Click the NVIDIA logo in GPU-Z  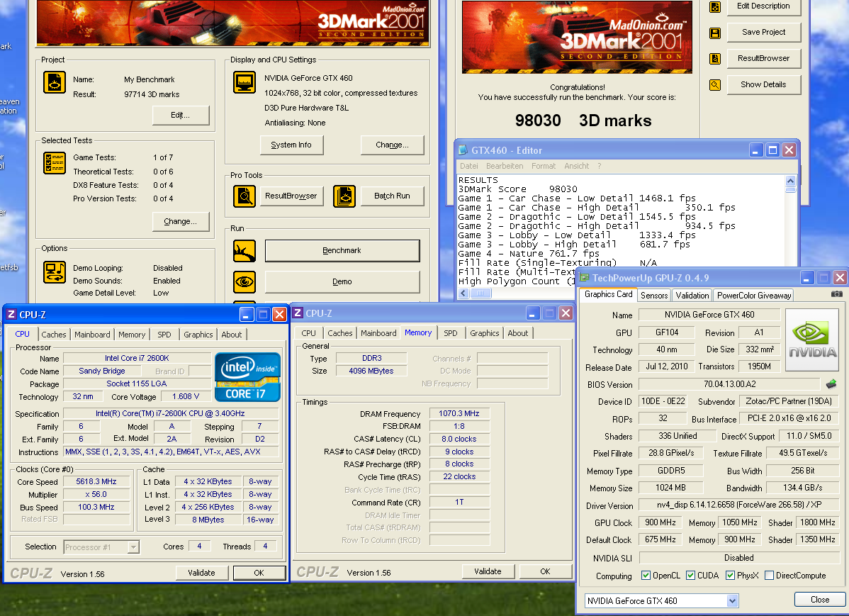811,340
